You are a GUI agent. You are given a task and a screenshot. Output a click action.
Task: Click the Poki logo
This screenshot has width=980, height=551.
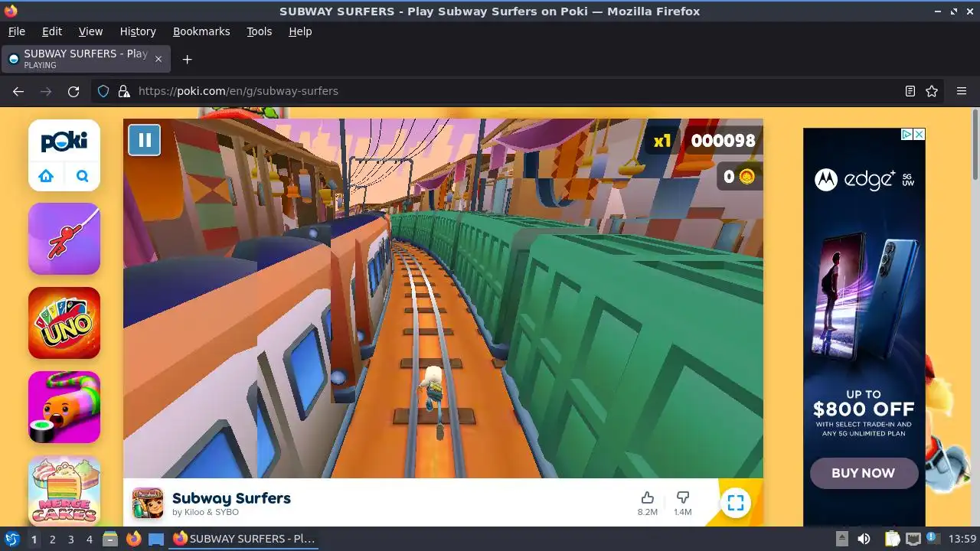pyautogui.click(x=64, y=142)
